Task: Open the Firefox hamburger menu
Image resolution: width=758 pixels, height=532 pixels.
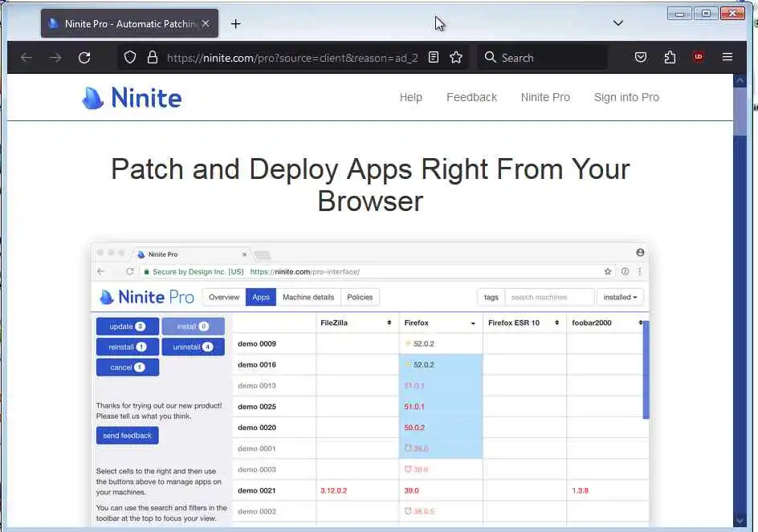Action: pos(727,57)
